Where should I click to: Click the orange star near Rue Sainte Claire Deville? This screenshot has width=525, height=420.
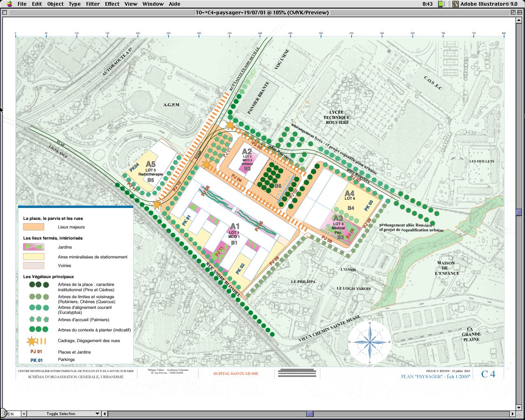231,126
